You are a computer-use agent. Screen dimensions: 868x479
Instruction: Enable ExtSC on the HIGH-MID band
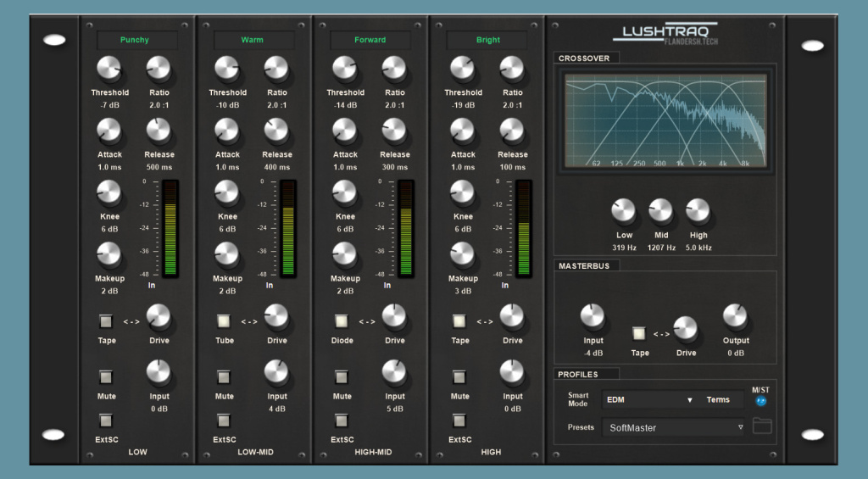342,421
